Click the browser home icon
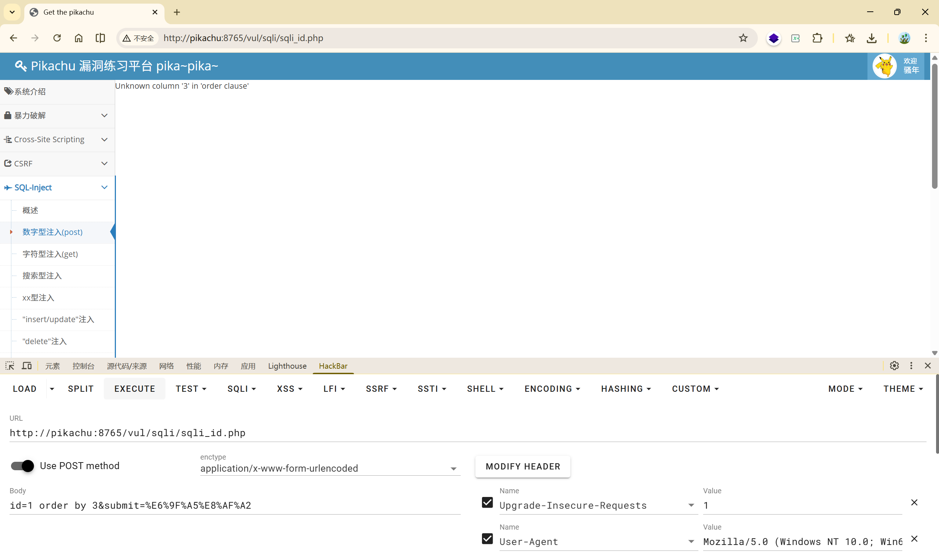Screen dimensions: 939x560 click(x=78, y=38)
